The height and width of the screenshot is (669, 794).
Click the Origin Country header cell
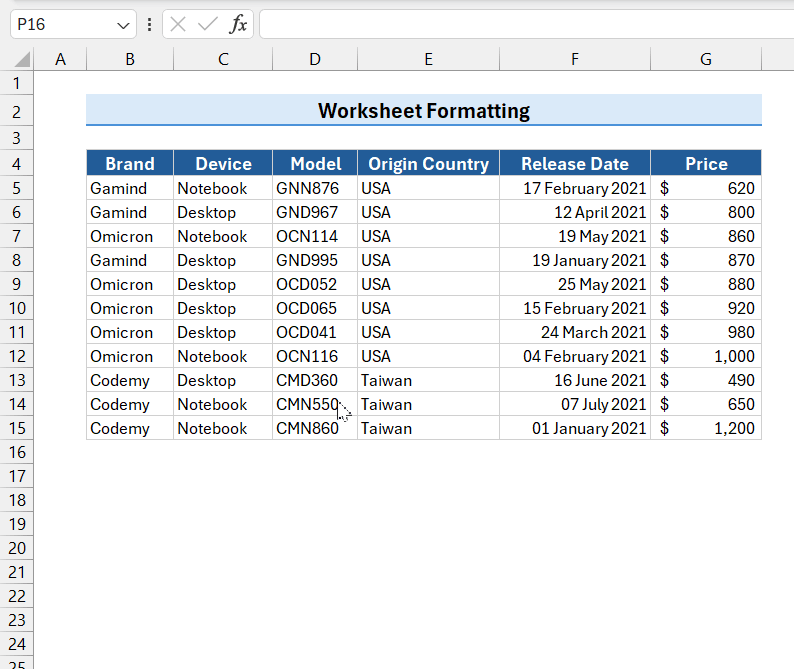(428, 164)
